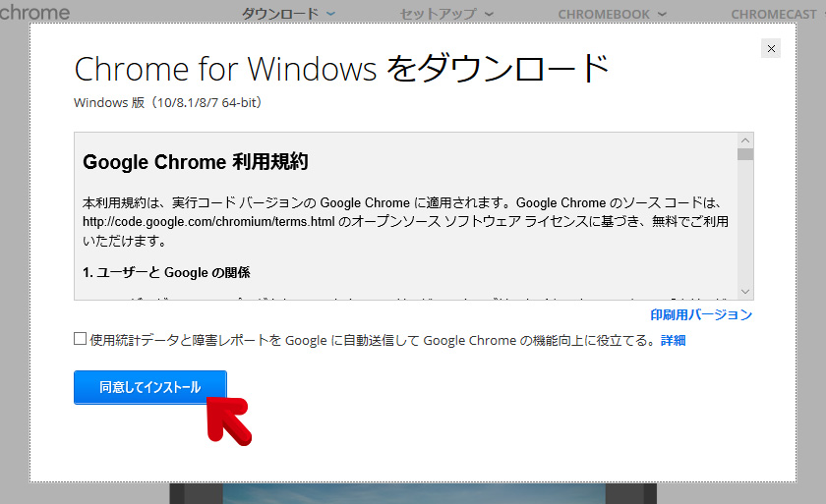Image resolution: width=826 pixels, height=504 pixels.
Task: Click the terms of service scrollbar thumb
Action: tap(745, 154)
